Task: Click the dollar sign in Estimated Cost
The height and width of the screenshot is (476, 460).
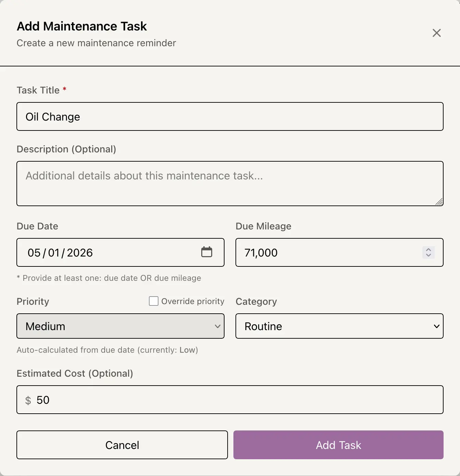Action: pos(28,400)
